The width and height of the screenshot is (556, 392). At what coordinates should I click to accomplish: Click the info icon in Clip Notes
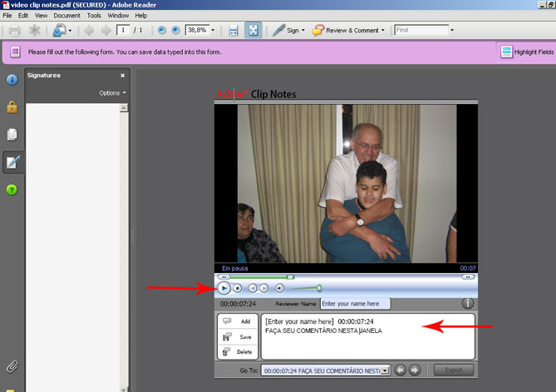click(x=467, y=304)
